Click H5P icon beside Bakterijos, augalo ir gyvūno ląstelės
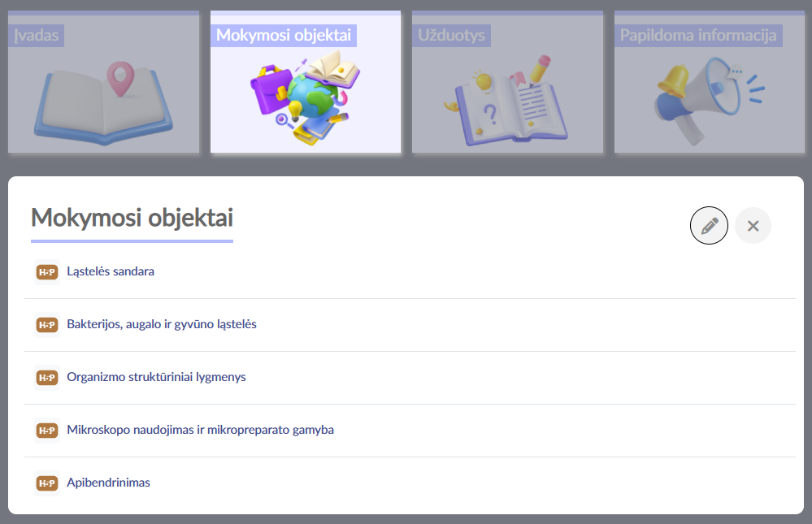 pos(47,325)
